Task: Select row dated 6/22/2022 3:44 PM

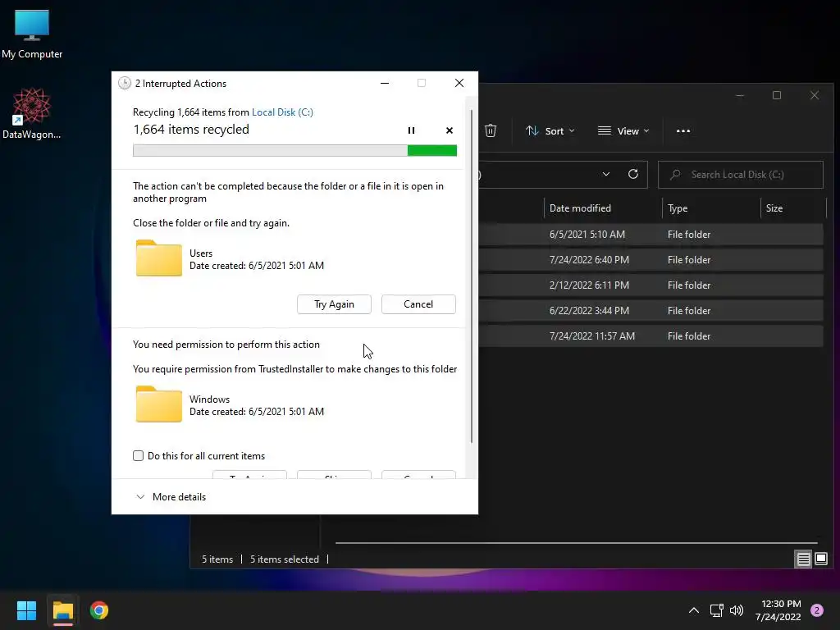Action: 651,311
